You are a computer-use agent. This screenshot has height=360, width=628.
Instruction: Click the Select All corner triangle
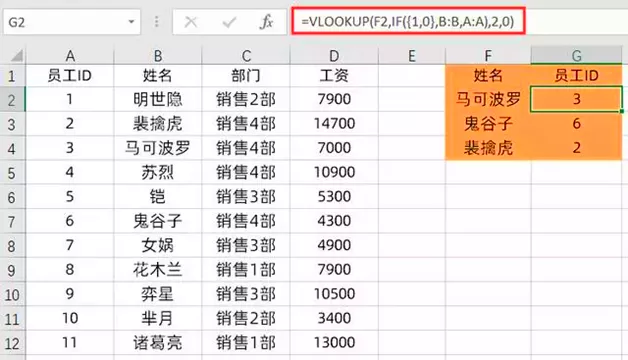point(16,56)
